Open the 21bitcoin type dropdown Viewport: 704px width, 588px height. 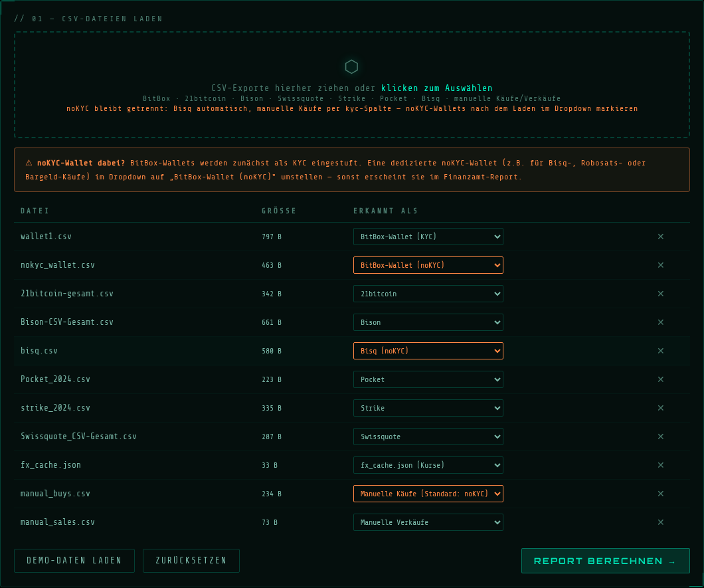pyautogui.click(x=428, y=294)
